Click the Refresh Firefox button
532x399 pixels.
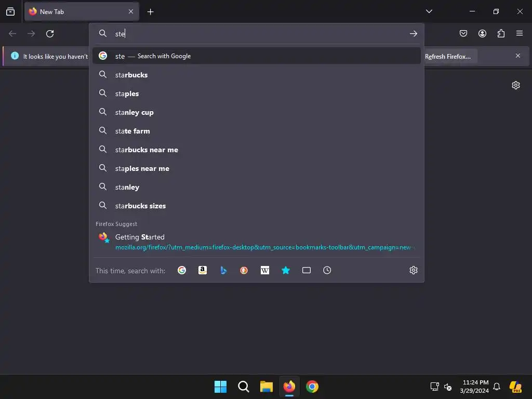(450, 56)
